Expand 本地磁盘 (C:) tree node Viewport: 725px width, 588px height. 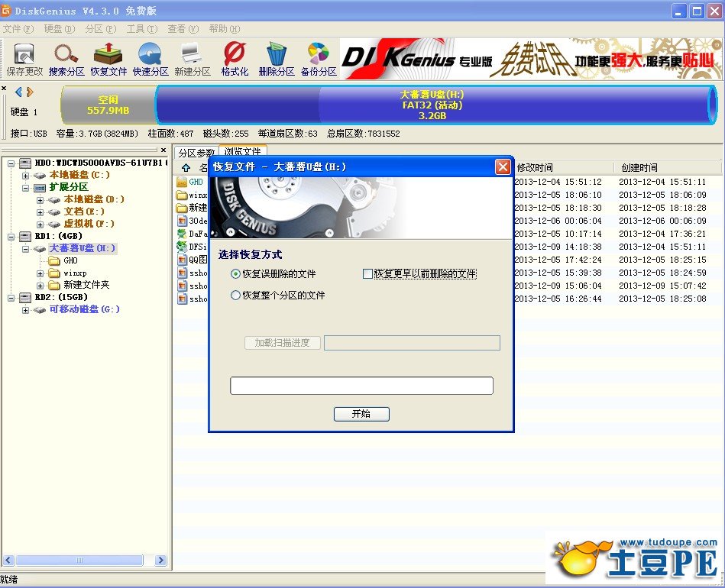[x=25, y=176]
